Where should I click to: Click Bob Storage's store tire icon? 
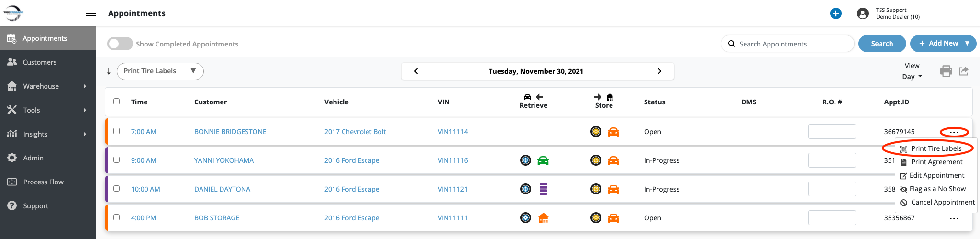596,218
